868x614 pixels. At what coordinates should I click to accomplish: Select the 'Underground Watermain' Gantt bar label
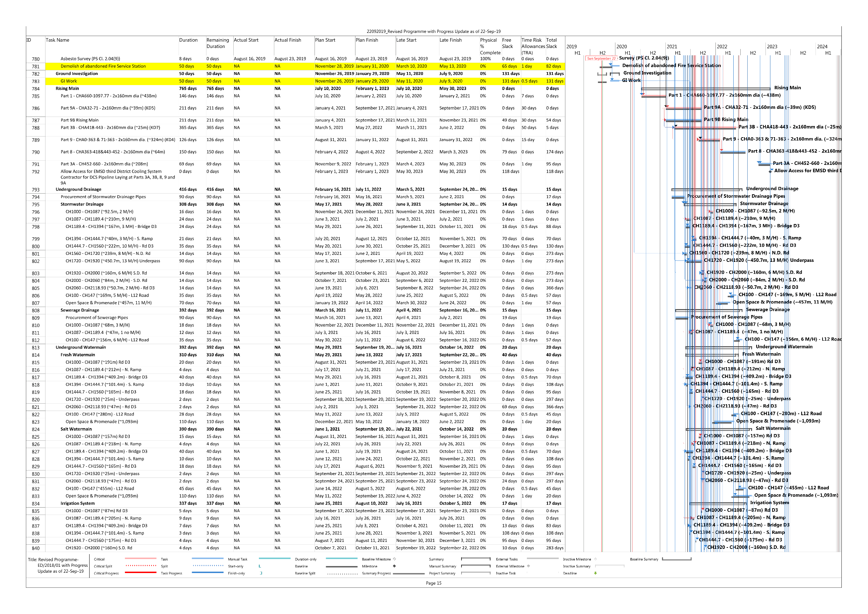point(784,347)
